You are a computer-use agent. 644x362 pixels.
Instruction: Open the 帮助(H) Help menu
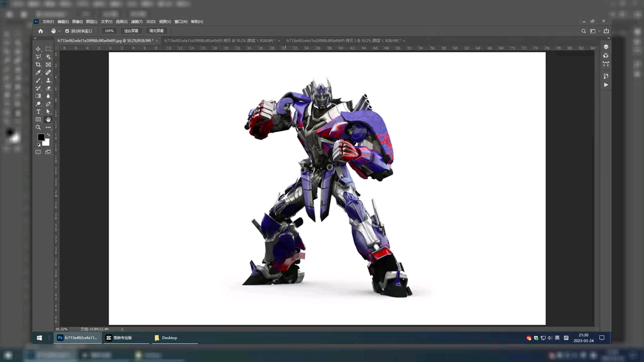point(197,22)
